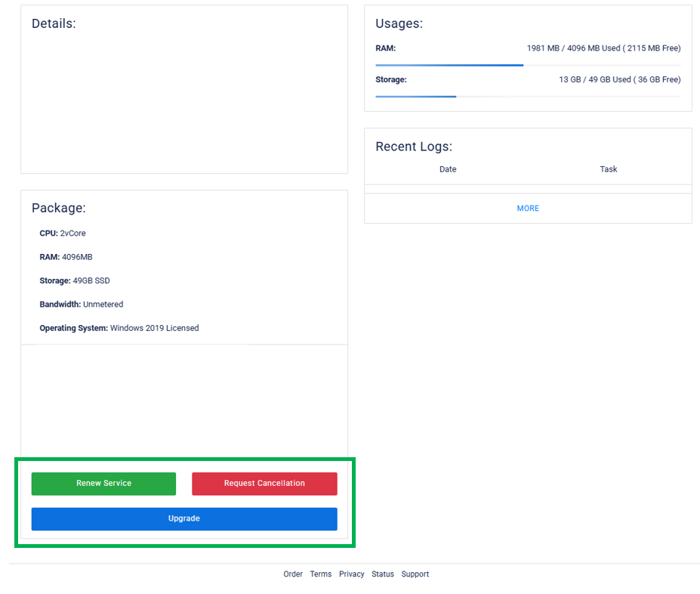Image resolution: width=700 pixels, height=594 pixels.
Task: Select the CPU 2vCore package entry
Action: coord(63,234)
